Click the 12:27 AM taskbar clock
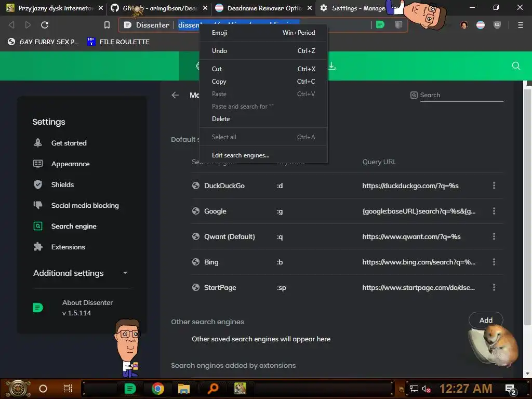The height and width of the screenshot is (399, 532). click(x=465, y=389)
